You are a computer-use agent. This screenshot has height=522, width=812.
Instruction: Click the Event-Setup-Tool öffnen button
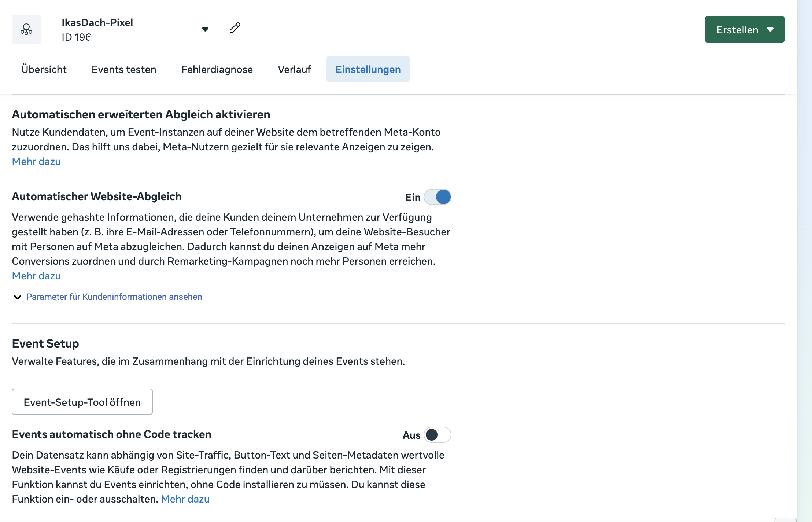click(82, 402)
